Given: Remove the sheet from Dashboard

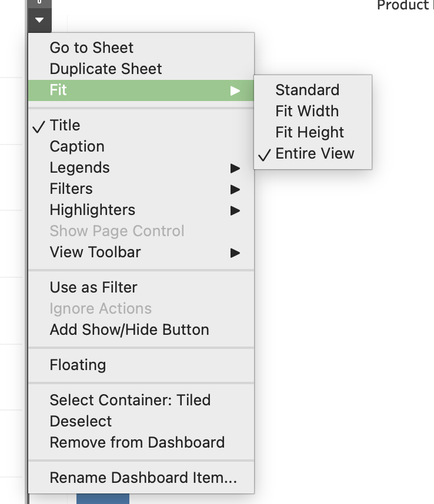Looking at the screenshot, I should (x=136, y=442).
